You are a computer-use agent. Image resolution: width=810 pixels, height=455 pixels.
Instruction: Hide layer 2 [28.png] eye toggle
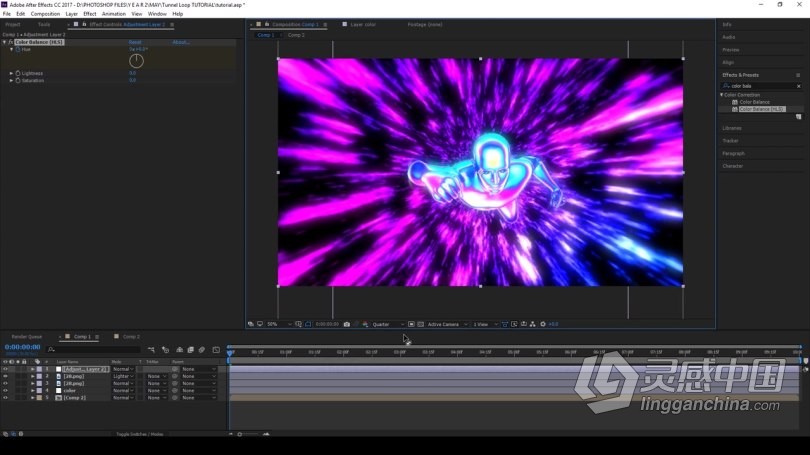(x=5, y=376)
